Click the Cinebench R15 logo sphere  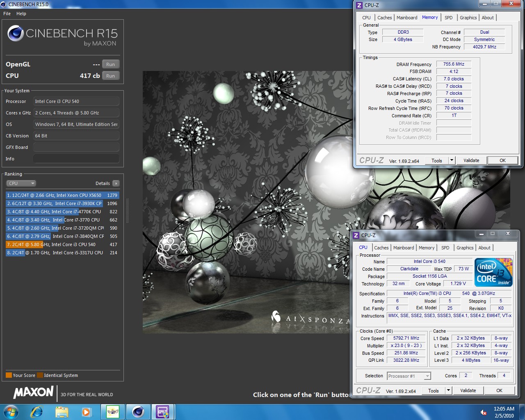coord(15,33)
